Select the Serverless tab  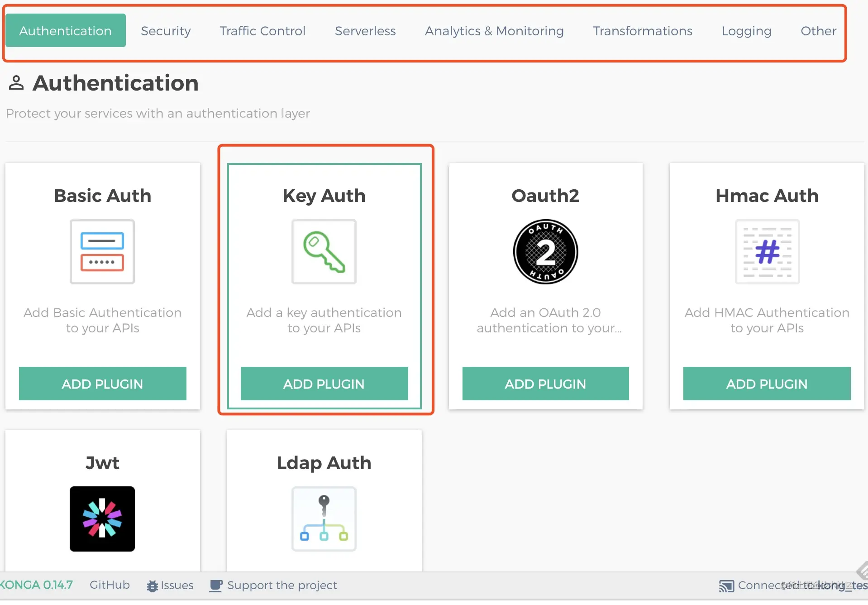pos(365,31)
